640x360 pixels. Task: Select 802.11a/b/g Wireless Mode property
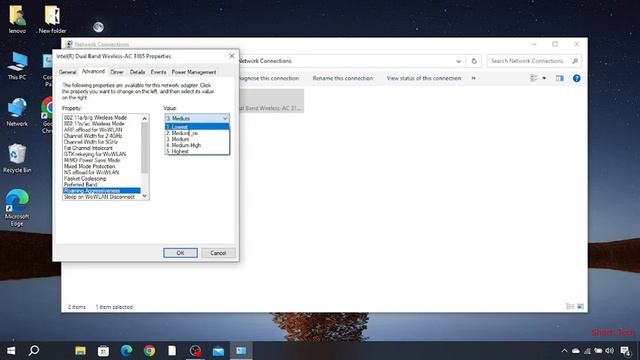[x=102, y=118]
